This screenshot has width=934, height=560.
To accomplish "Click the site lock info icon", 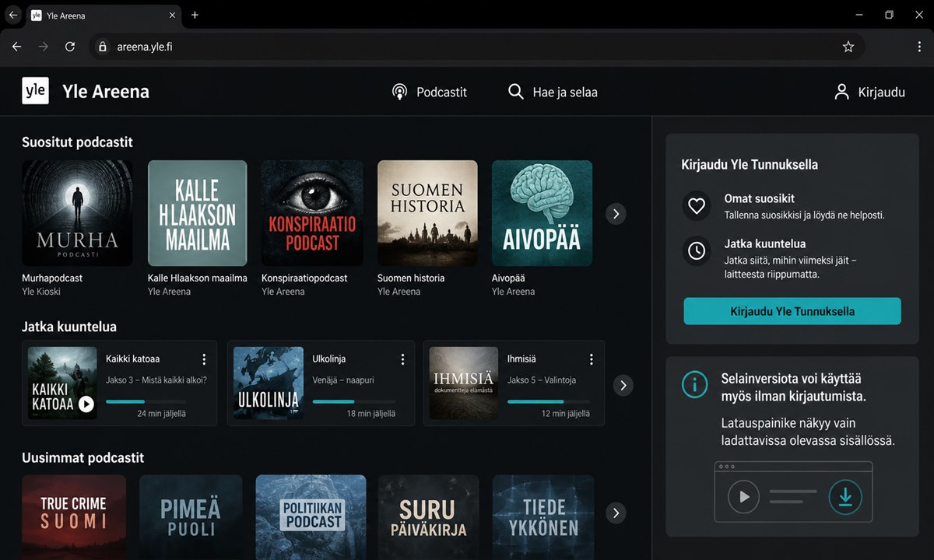I will 102,47.
